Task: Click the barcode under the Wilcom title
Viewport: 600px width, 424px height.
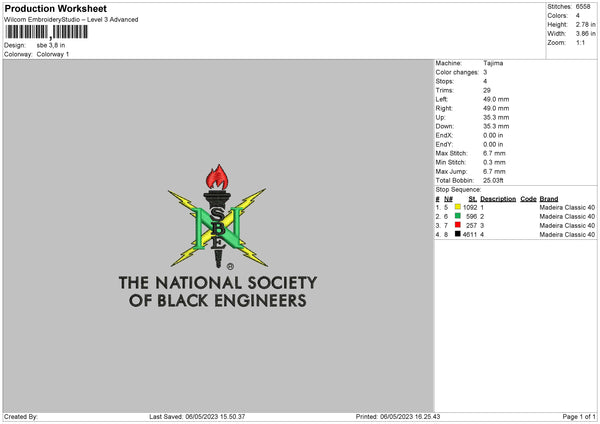Action: (x=47, y=32)
